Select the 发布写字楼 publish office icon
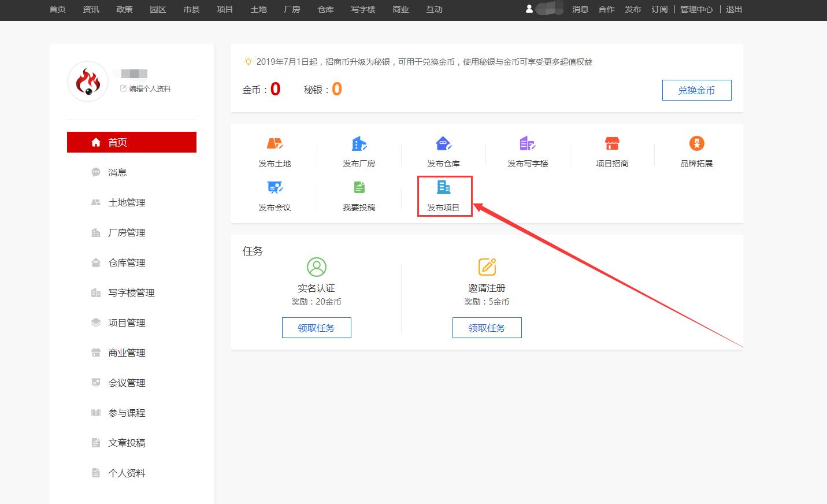 coord(526,151)
